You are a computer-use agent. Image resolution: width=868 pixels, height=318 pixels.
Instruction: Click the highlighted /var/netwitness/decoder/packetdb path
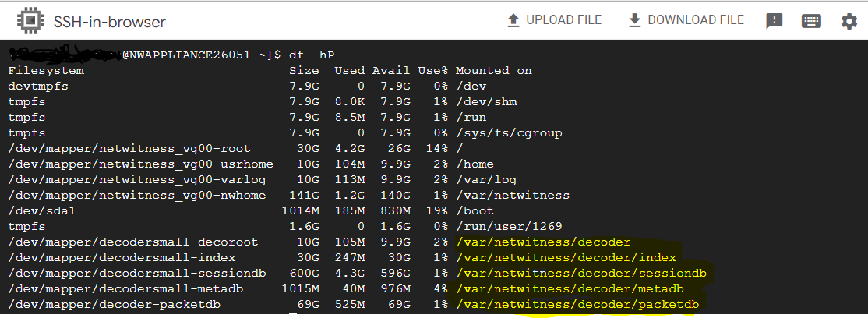[x=577, y=304]
